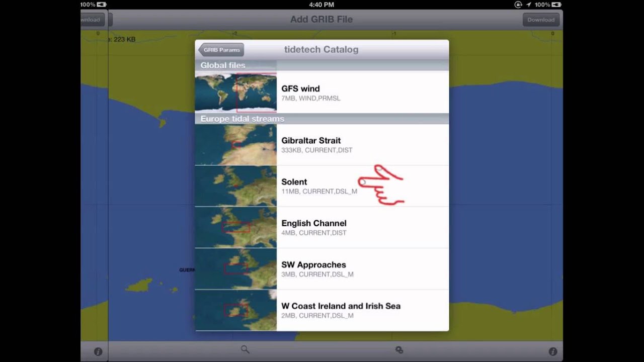The height and width of the screenshot is (362, 644).
Task: Open the search magnifier icon in bottom toolbar
Action: tap(245, 349)
